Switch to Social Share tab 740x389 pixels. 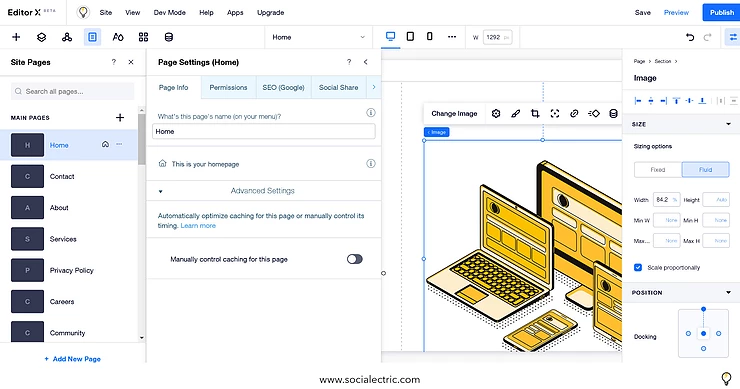[x=338, y=87]
